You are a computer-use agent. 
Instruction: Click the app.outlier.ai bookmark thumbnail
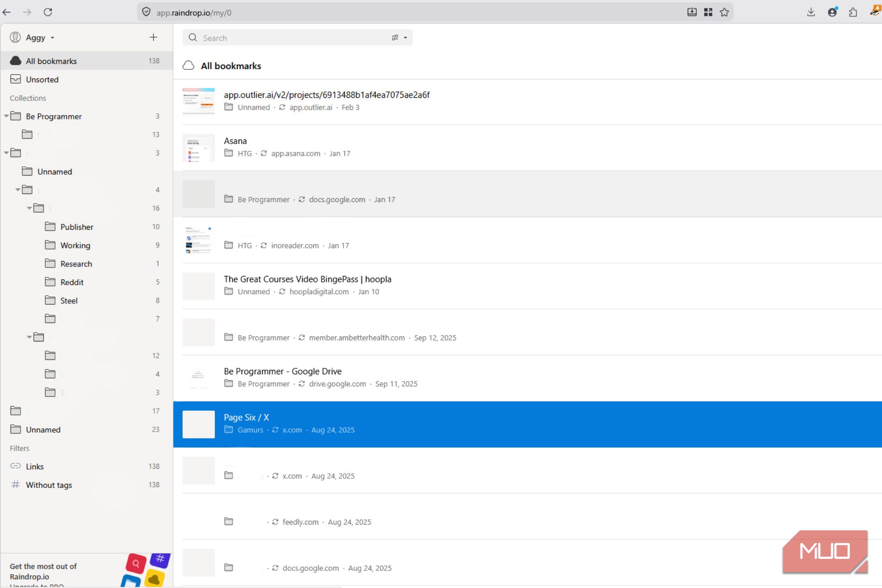tap(199, 101)
